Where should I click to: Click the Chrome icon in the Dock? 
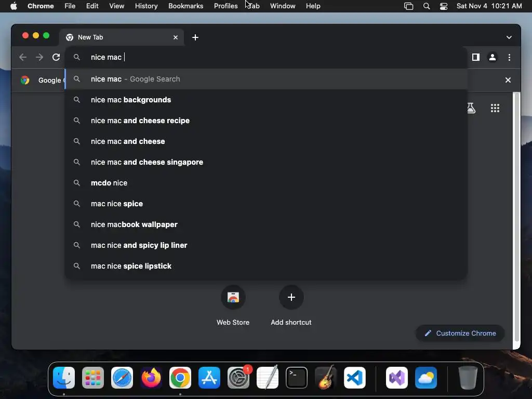[180, 378]
